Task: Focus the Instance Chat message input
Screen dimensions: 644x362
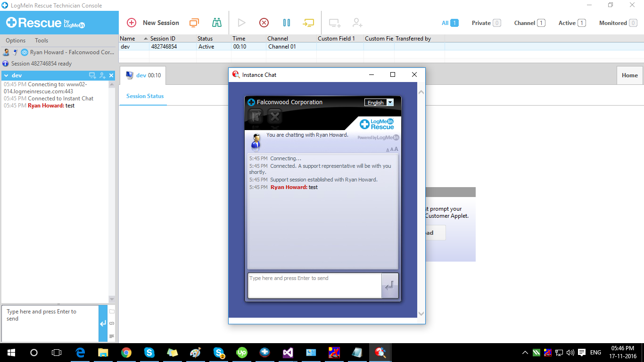Action: pos(314,286)
